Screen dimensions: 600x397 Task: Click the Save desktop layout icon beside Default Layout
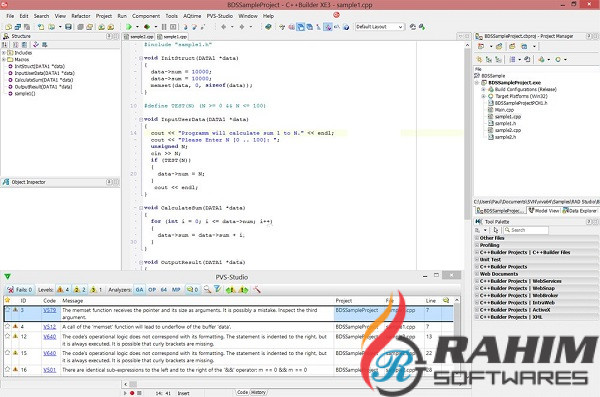click(412, 27)
